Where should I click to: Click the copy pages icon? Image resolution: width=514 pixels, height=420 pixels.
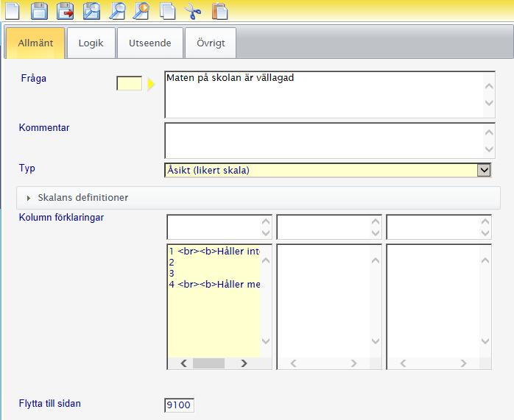click(x=167, y=11)
